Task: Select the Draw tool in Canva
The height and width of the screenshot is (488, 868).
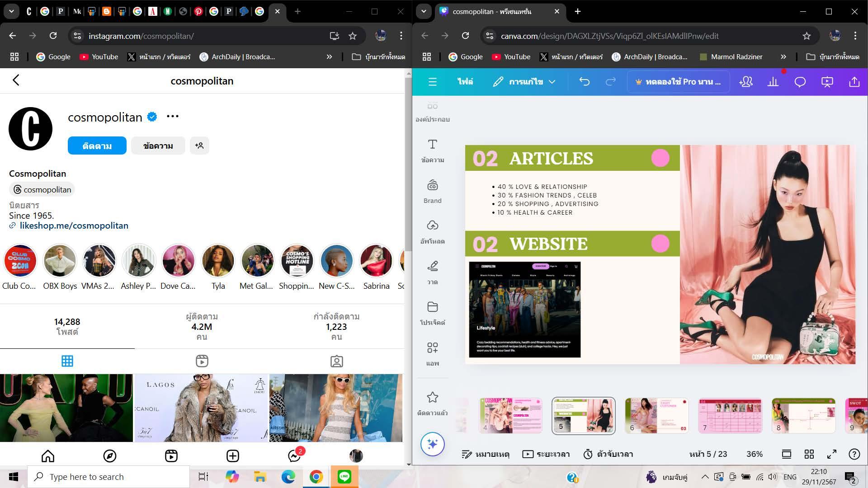Action: click(432, 272)
